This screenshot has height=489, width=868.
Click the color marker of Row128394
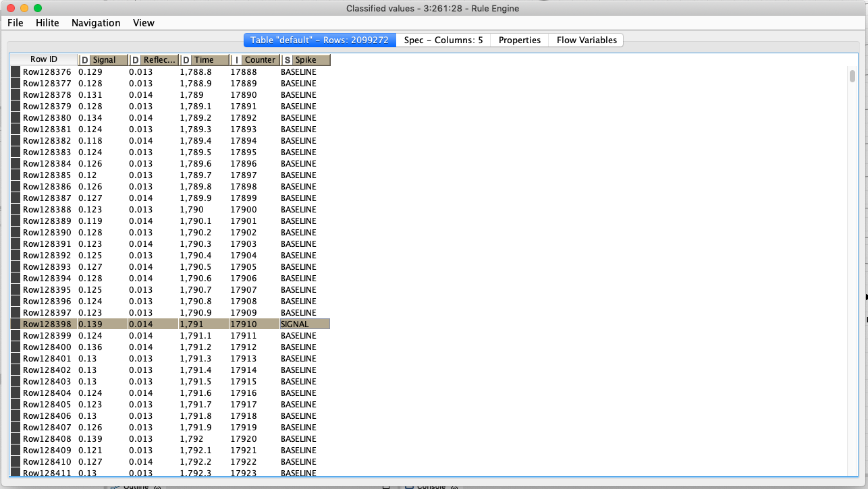click(16, 278)
